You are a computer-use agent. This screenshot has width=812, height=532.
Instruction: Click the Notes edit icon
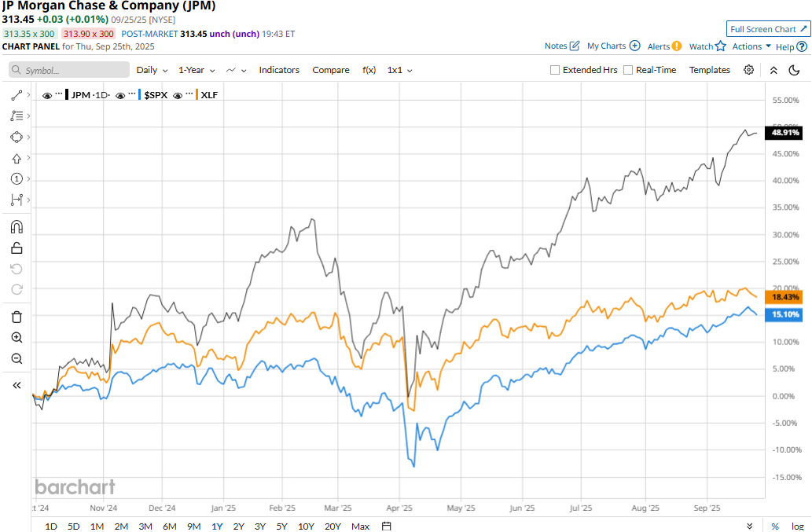[575, 46]
